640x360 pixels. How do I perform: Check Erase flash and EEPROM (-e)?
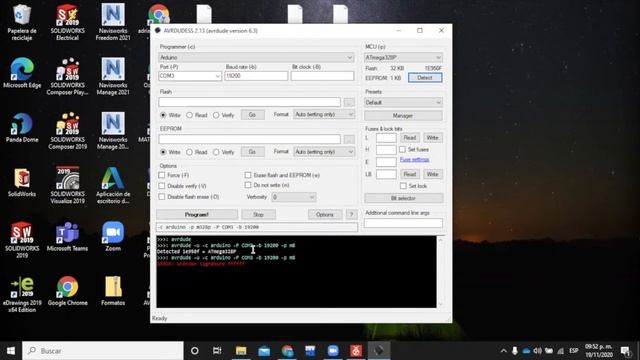pyautogui.click(x=248, y=175)
